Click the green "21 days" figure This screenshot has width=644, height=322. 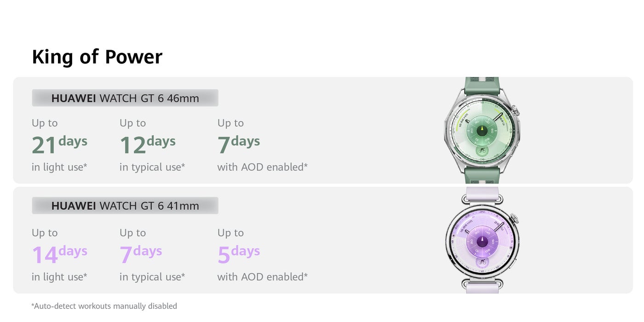click(x=59, y=144)
